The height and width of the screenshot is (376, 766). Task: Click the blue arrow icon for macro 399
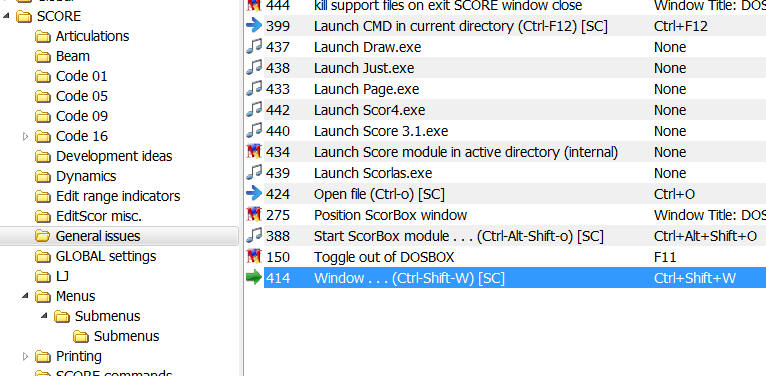point(254,26)
